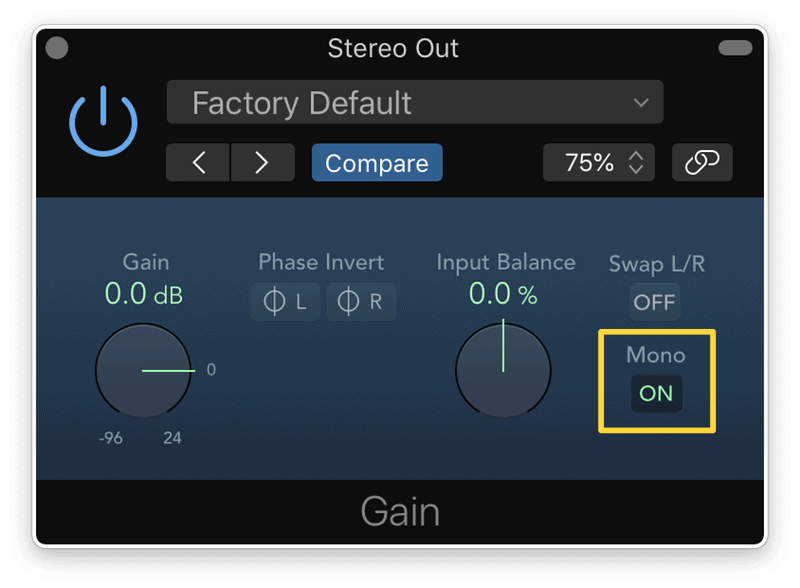The image size is (800, 588).
Task: Click the Stereo Out window title
Action: 393,47
